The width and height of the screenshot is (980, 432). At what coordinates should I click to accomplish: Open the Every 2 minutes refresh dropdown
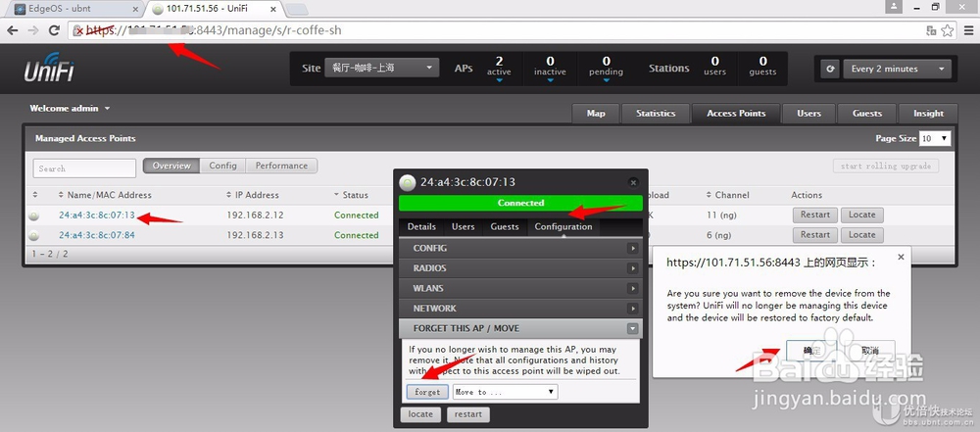pyautogui.click(x=898, y=69)
